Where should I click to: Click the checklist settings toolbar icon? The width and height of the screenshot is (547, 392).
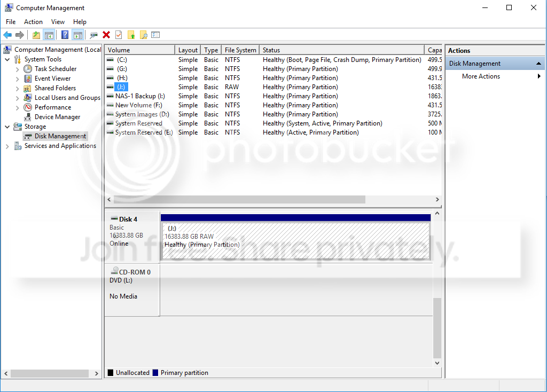[x=155, y=35]
